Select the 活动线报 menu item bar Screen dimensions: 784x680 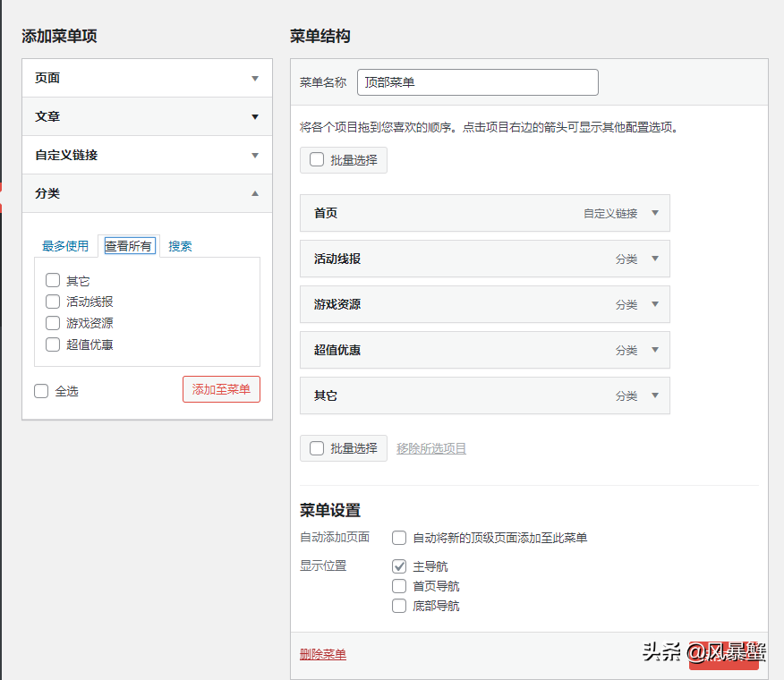pyautogui.click(x=484, y=259)
